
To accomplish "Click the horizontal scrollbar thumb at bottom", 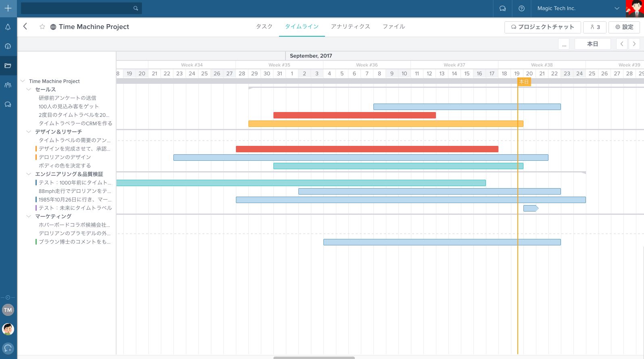I will click(314, 357).
